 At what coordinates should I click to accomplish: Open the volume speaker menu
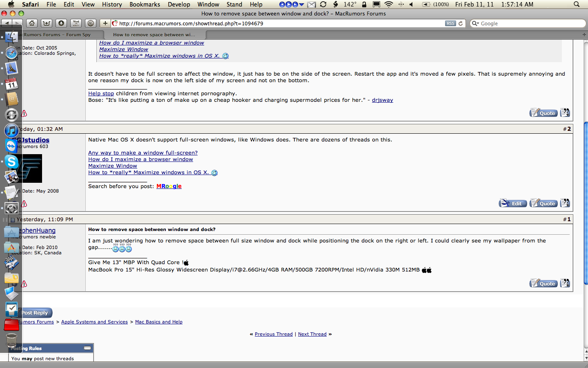coord(411,4)
